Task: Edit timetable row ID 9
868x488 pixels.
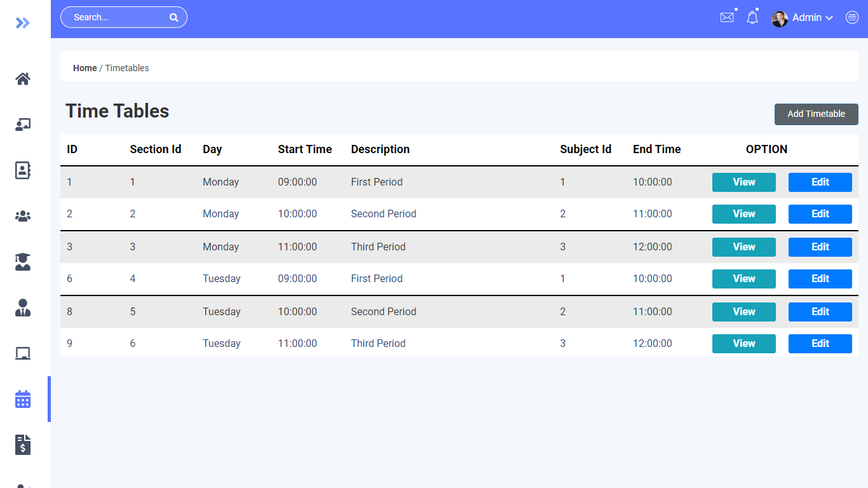Action: pos(820,344)
